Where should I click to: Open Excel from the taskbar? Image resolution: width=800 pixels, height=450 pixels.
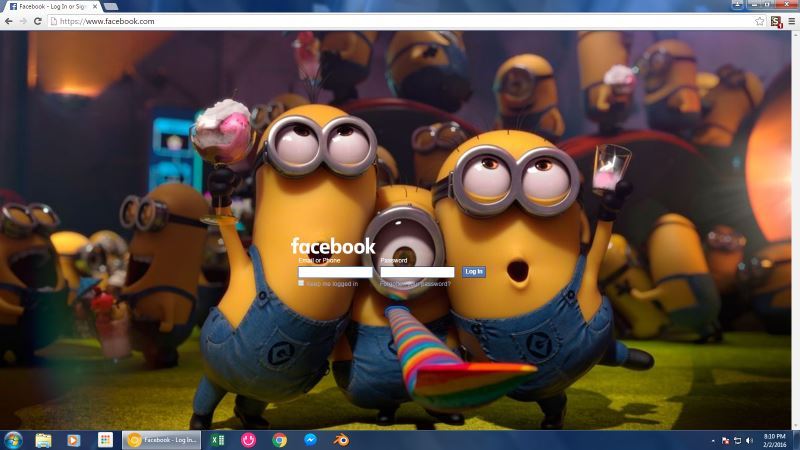[218, 440]
